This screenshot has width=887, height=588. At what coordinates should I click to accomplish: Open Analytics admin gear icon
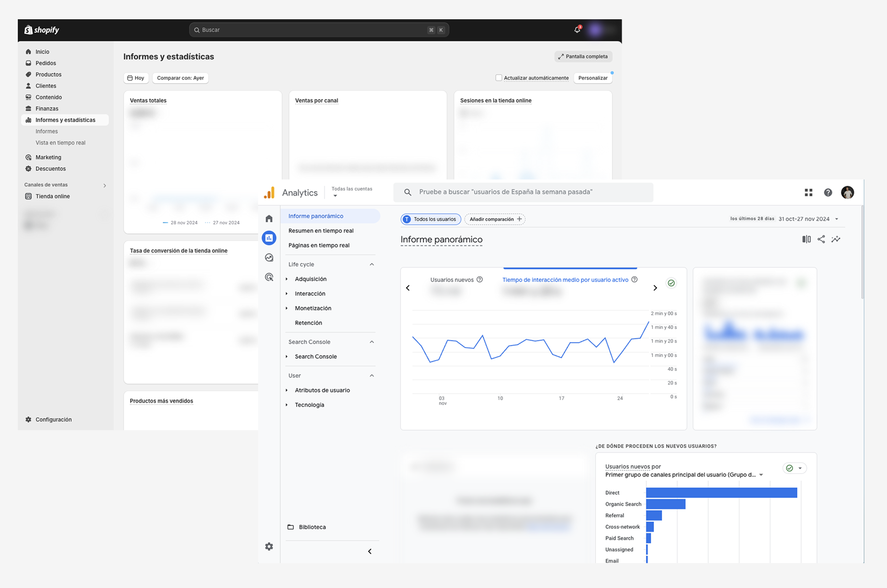269,547
